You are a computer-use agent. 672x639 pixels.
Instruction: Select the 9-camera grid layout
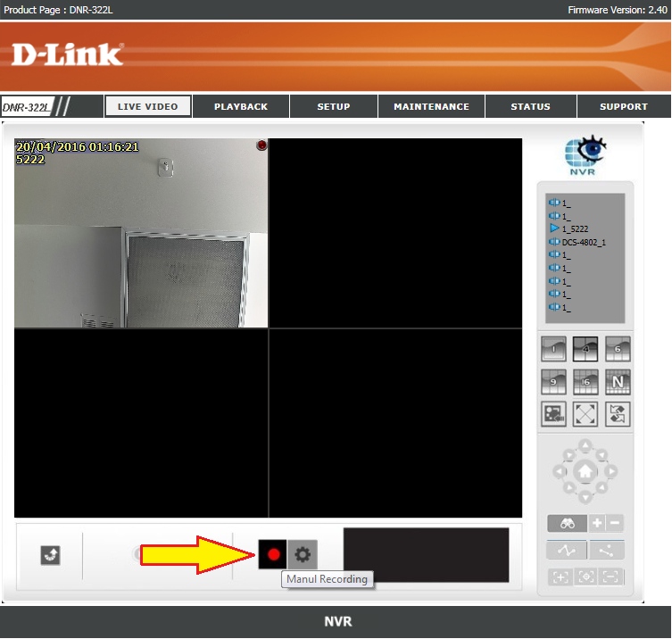pyautogui.click(x=553, y=382)
